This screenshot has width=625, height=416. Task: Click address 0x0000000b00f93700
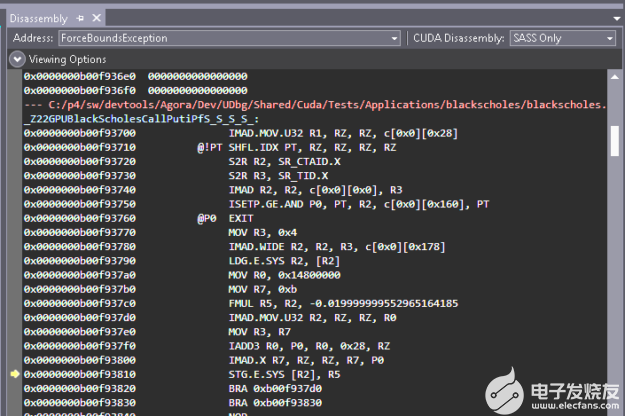(80, 133)
